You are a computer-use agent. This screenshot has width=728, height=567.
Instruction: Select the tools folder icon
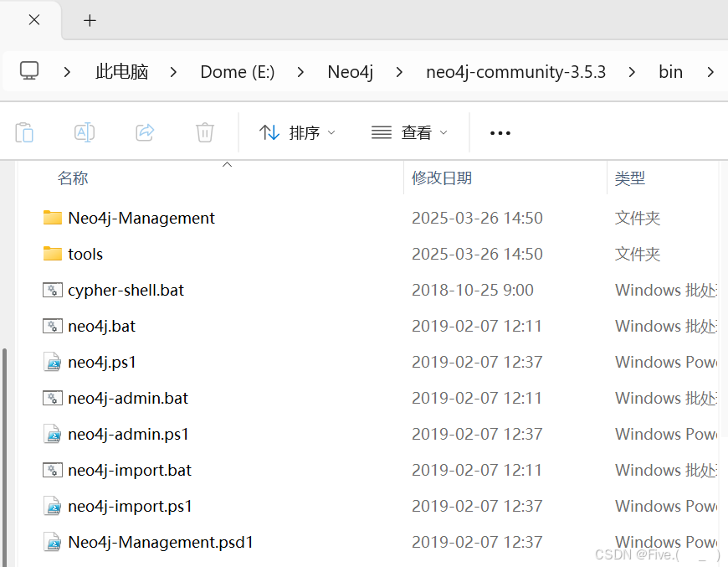click(53, 254)
